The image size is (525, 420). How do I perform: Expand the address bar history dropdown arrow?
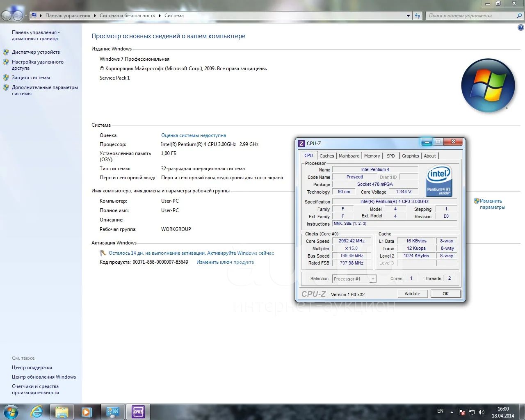click(408, 16)
